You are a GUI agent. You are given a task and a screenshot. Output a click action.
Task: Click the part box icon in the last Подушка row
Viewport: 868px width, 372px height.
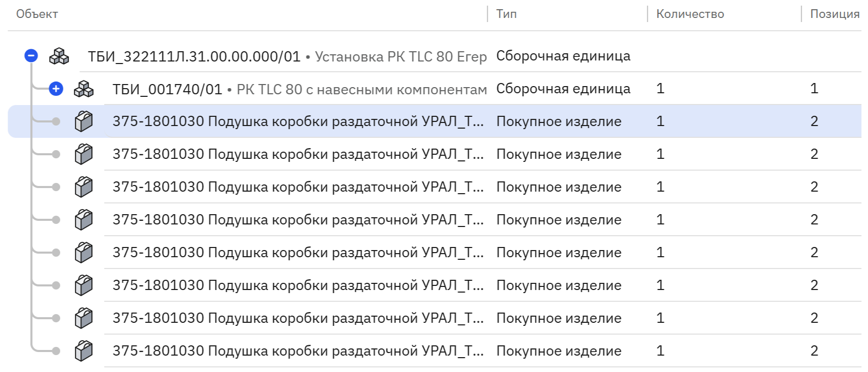point(84,351)
